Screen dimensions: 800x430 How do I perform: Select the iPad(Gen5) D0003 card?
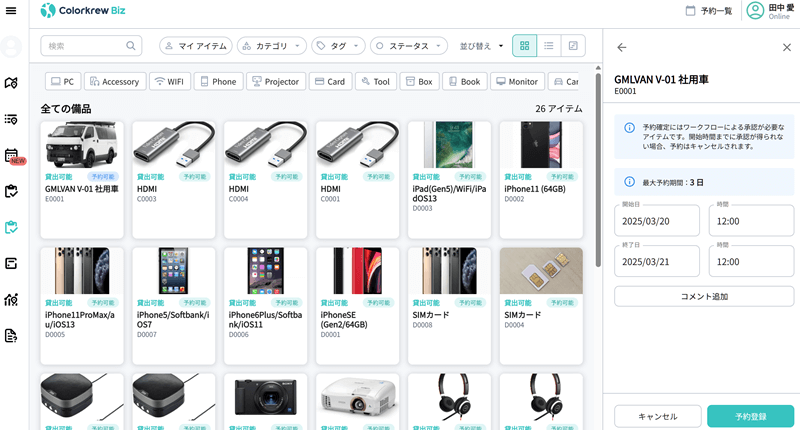tap(449, 180)
